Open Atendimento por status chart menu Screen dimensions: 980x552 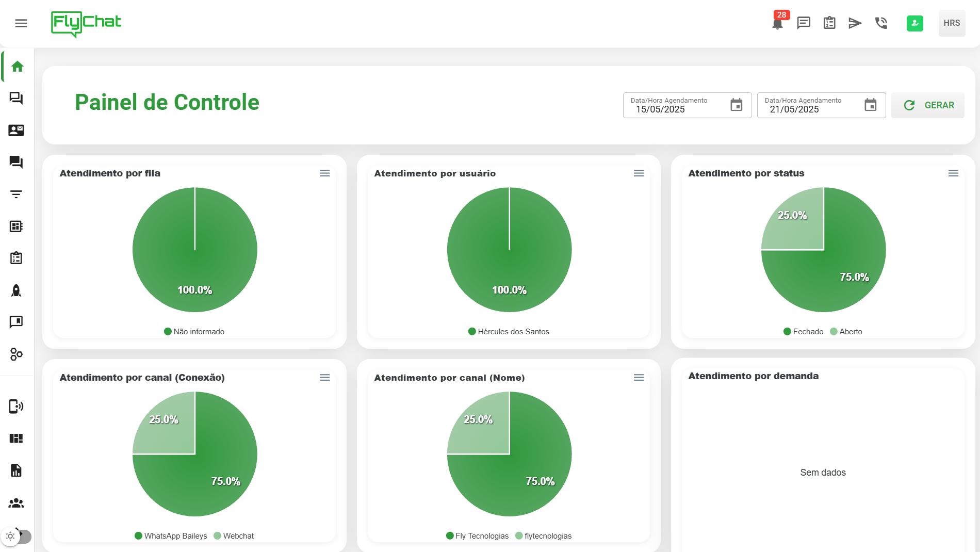(x=953, y=173)
